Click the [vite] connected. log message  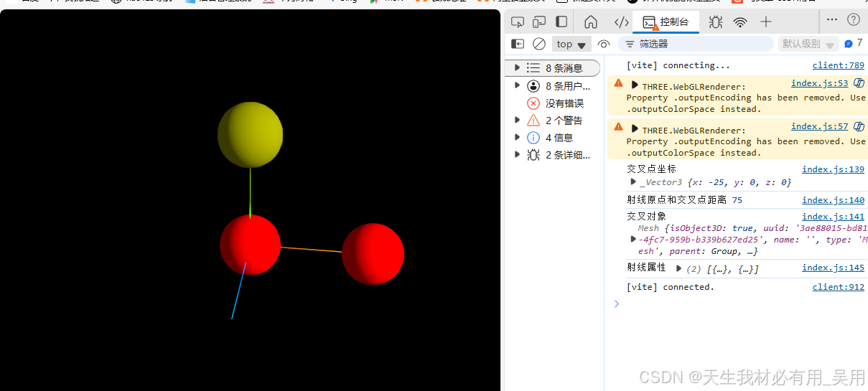click(x=670, y=287)
